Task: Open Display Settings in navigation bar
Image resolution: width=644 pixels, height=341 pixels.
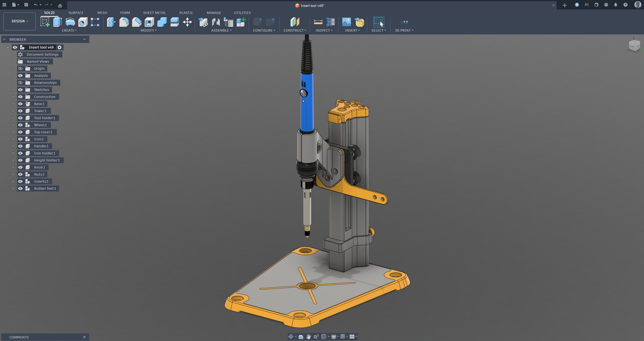Action: pyautogui.click(x=334, y=336)
